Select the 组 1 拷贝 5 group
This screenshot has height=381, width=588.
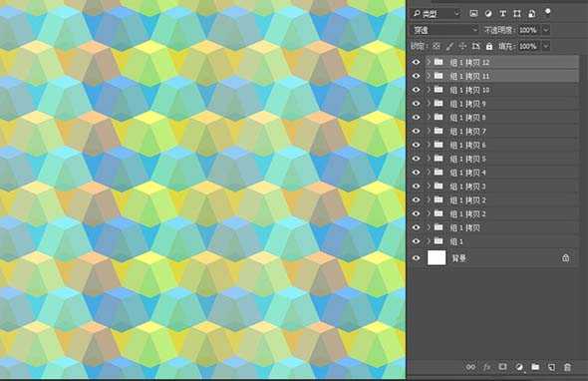(502, 159)
